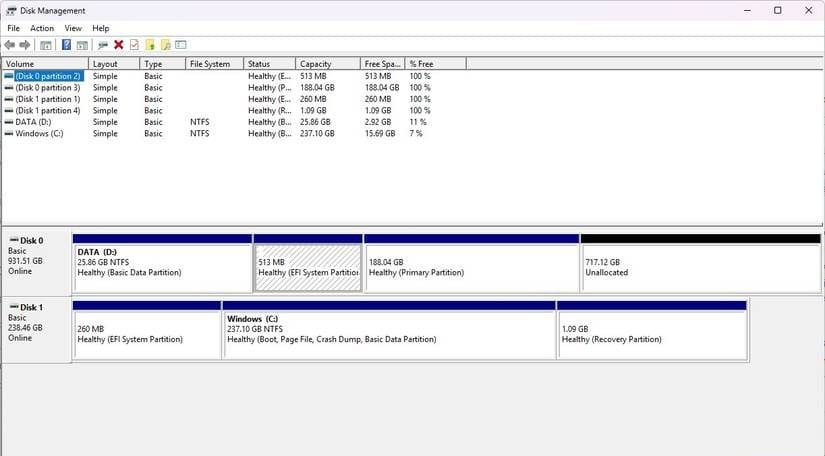Click the Properties checkmark-sheet icon
This screenshot has width=825, height=456.
pyautogui.click(x=134, y=45)
